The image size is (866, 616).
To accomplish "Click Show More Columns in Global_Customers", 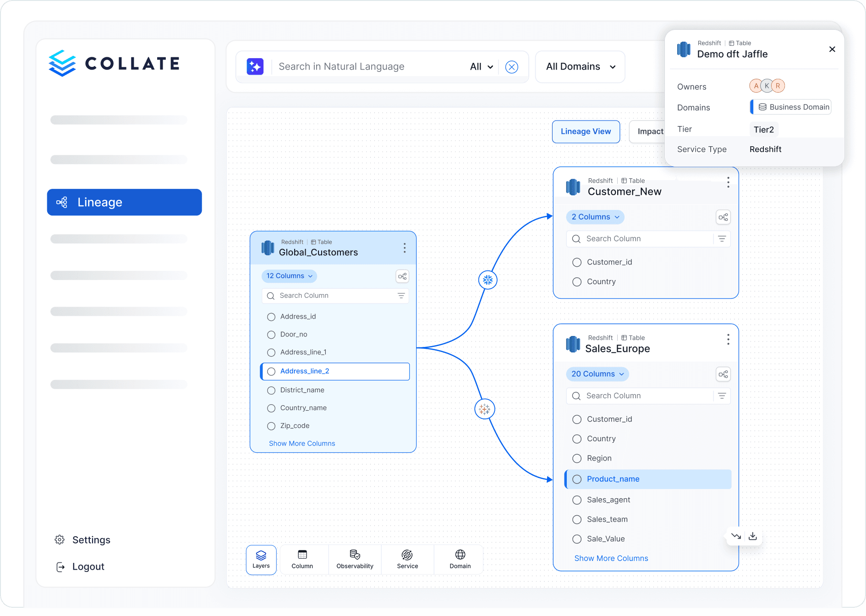I will coord(302,444).
